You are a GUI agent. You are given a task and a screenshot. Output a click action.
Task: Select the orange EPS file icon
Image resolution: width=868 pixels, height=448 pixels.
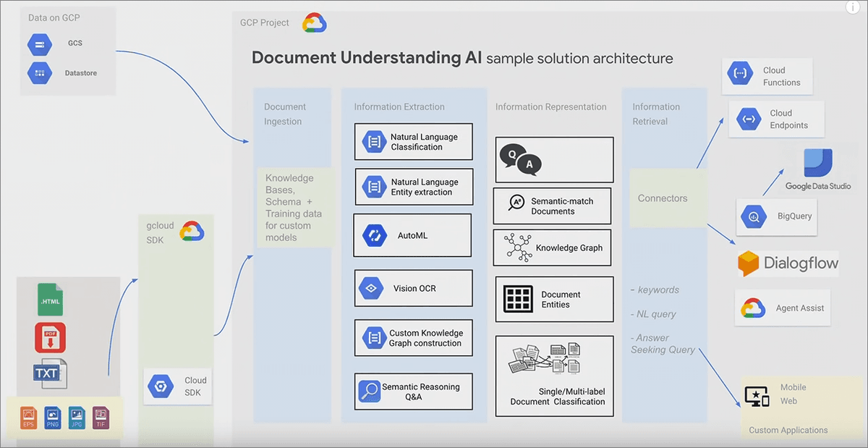(x=28, y=418)
